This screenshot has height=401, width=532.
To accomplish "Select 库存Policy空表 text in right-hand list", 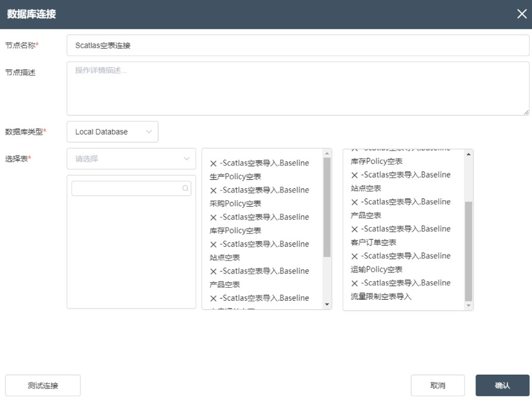I will tap(377, 161).
